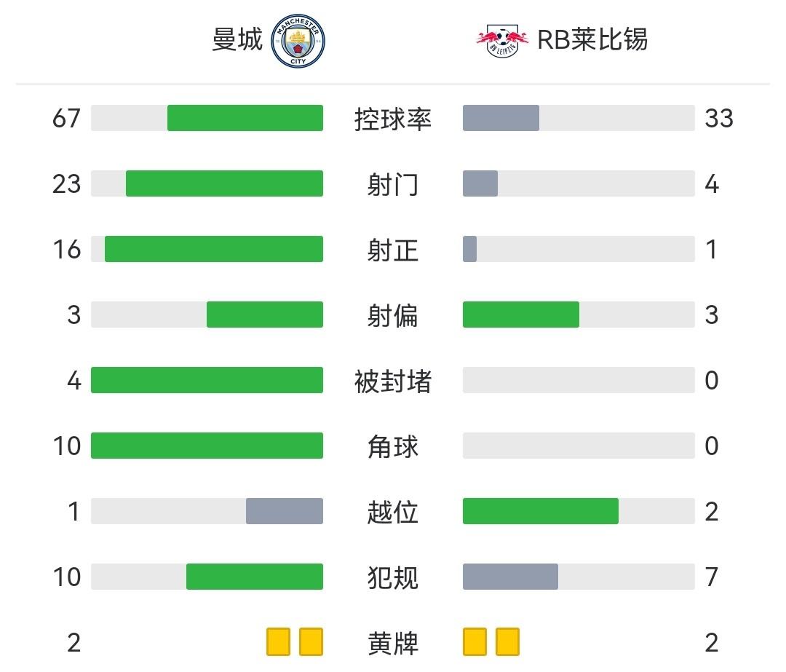Click RB Leipzig's yellow card icon nearest 黄牌 label
This screenshot has width=786, height=672.
[x=475, y=641]
